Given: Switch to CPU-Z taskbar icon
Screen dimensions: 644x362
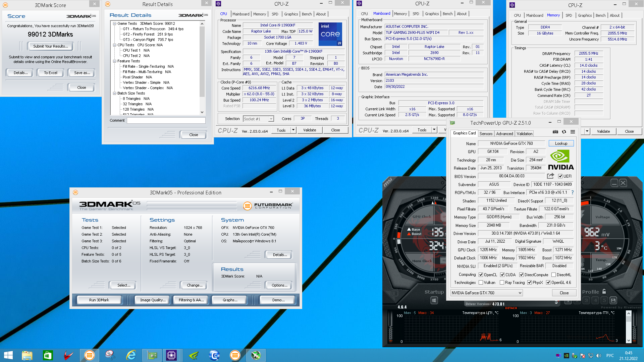Looking at the screenshot, I should pyautogui.click(x=171, y=355).
